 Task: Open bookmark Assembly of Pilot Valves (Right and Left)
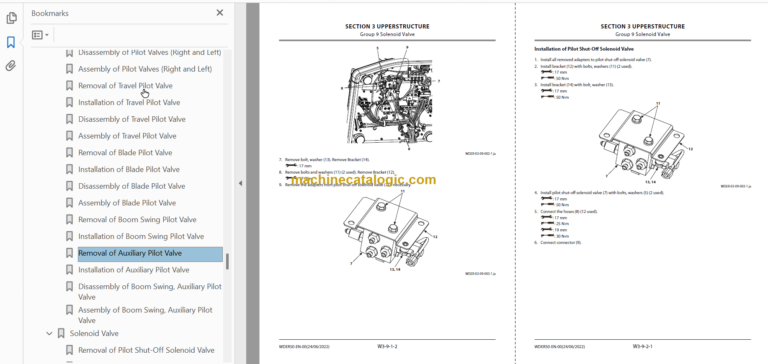click(145, 69)
